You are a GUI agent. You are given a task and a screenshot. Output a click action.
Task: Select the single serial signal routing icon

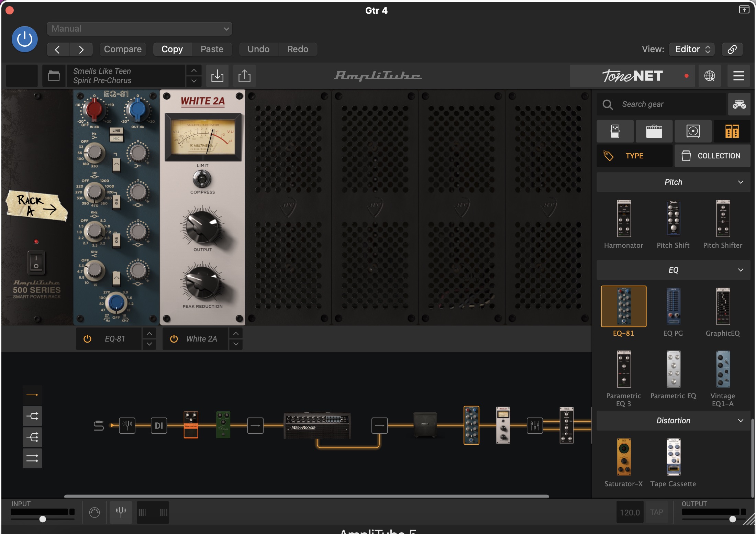tap(32, 395)
